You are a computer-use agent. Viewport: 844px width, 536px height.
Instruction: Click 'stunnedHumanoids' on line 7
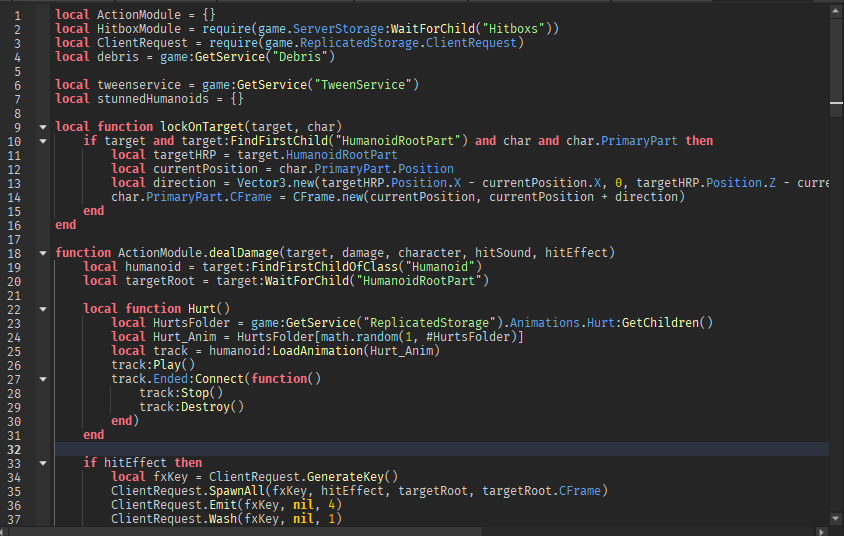coord(153,98)
